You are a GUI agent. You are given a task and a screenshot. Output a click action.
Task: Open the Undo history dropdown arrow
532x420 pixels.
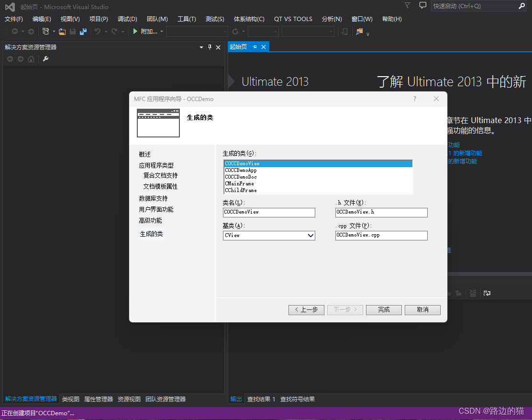pos(106,32)
